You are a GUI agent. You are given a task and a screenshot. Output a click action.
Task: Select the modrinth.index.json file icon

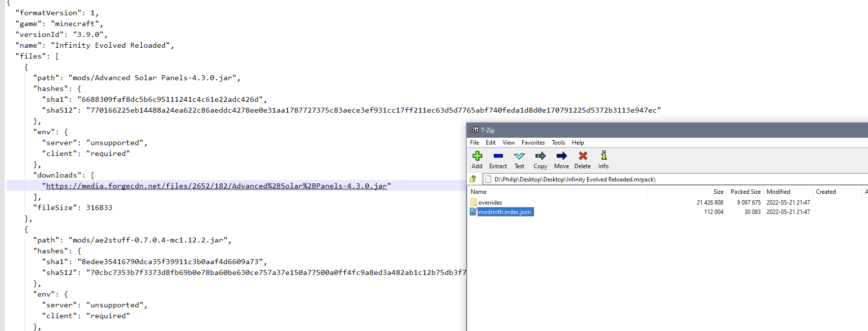coord(473,211)
